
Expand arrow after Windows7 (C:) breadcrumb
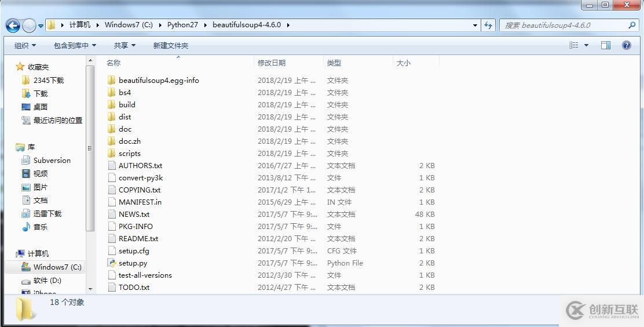[160, 25]
